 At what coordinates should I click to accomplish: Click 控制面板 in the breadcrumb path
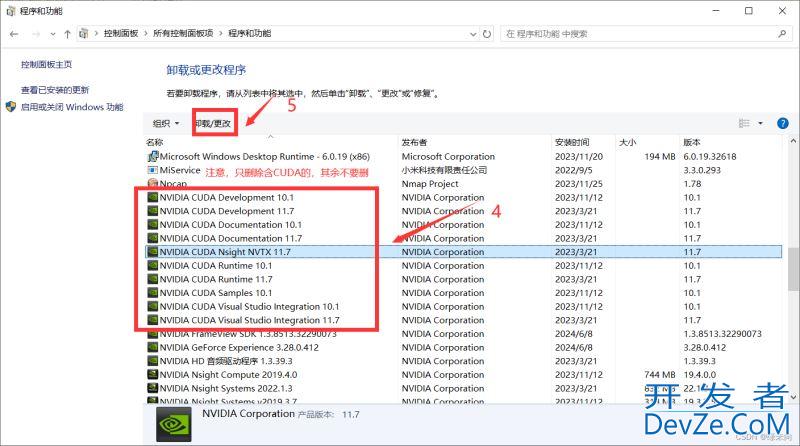[x=121, y=33]
